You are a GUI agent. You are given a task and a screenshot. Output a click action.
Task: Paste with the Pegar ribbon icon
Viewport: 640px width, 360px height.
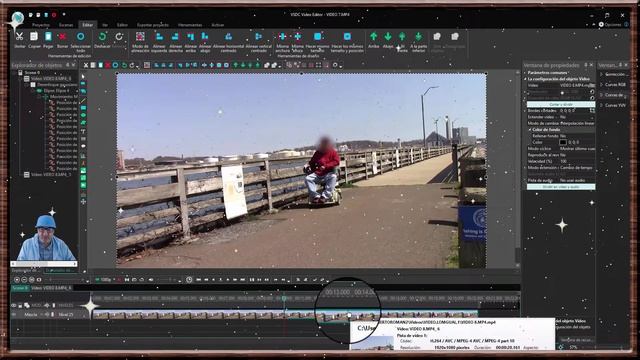point(48,37)
